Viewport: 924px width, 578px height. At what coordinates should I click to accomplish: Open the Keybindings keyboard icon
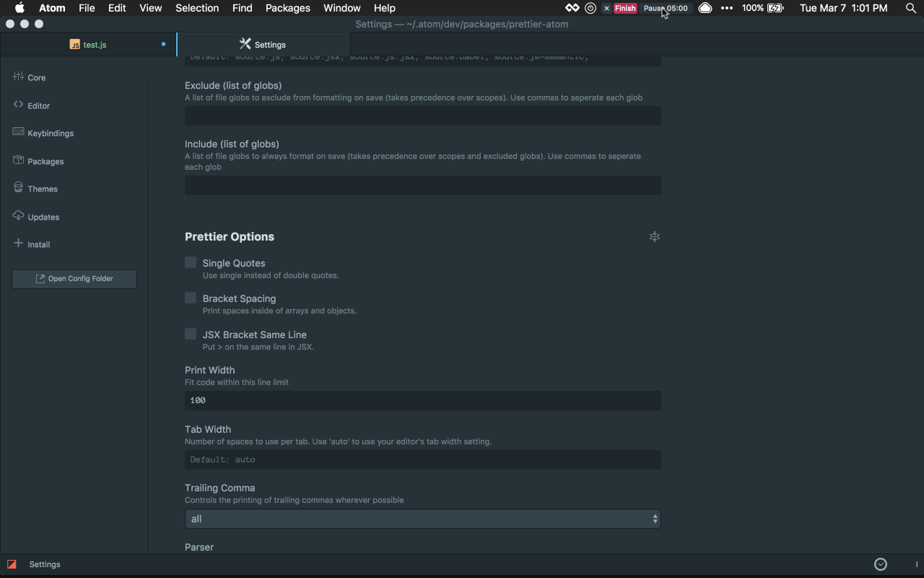[18, 132]
